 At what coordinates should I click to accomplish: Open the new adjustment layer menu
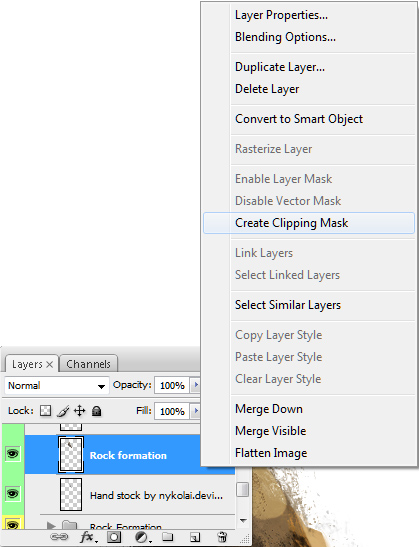pos(142,537)
